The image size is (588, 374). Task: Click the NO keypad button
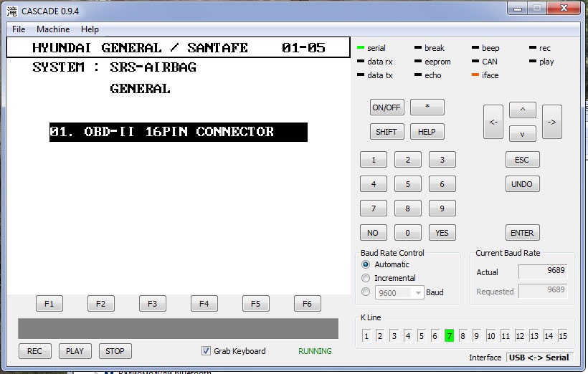pyautogui.click(x=374, y=233)
